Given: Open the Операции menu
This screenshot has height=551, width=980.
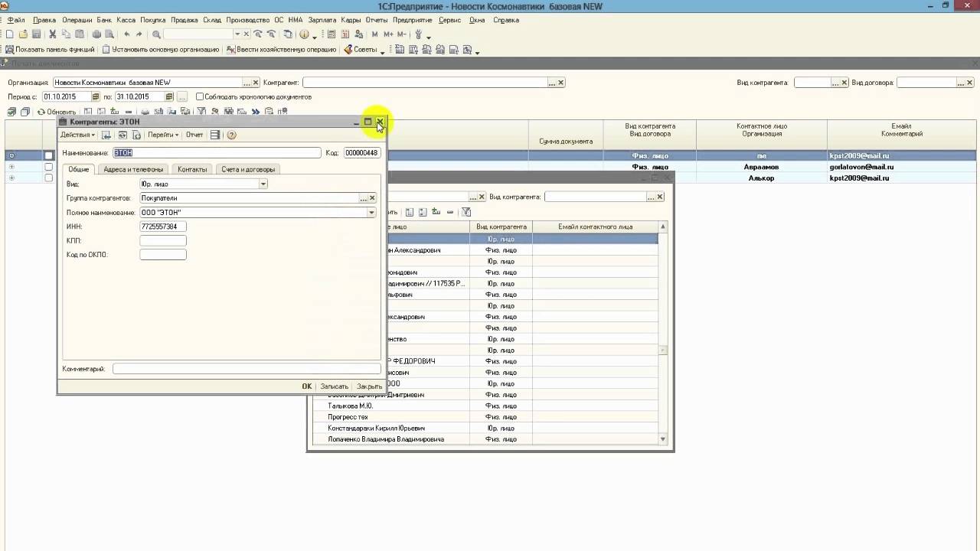Looking at the screenshot, I should (77, 20).
